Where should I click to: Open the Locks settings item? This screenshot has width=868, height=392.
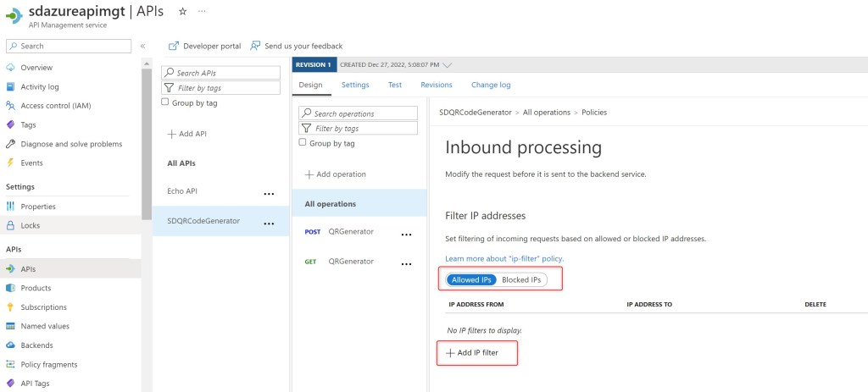coord(30,225)
